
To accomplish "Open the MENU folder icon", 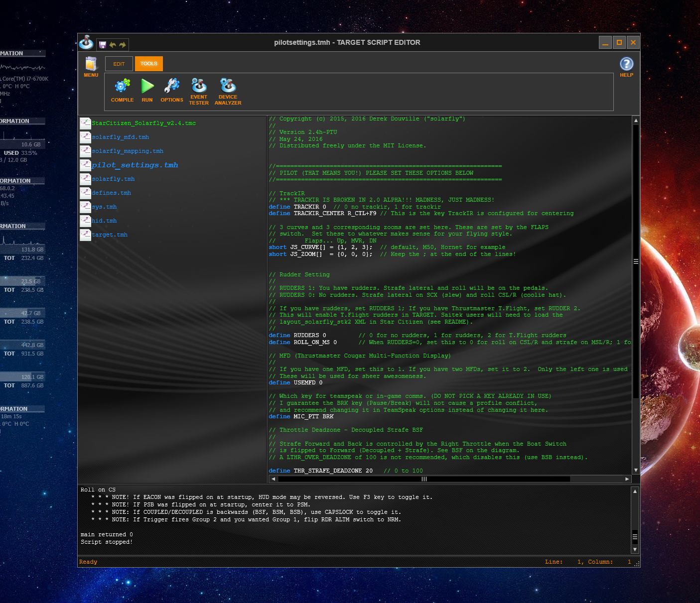I will (x=91, y=64).
